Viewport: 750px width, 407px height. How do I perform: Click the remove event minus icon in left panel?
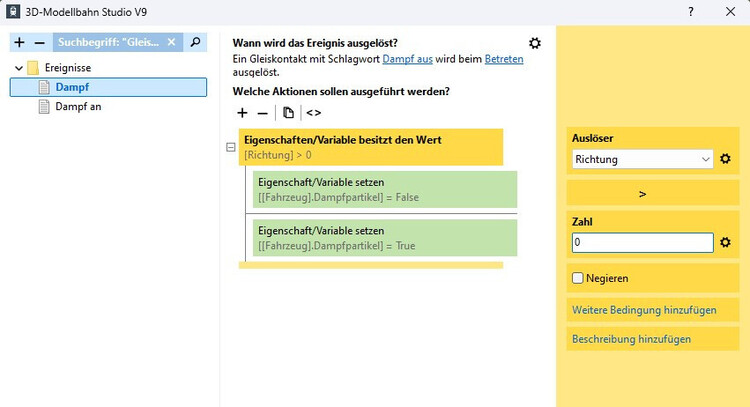coord(39,43)
